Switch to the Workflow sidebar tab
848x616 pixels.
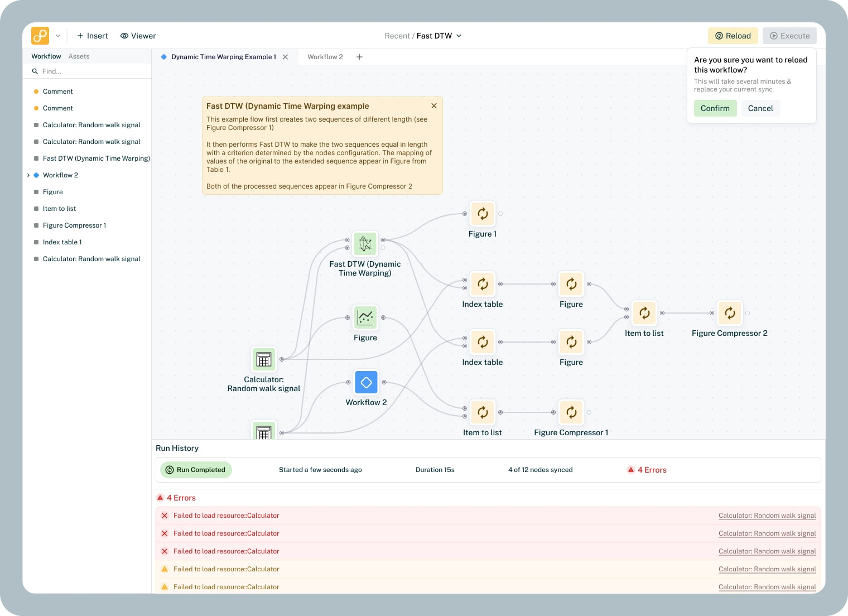click(x=46, y=56)
